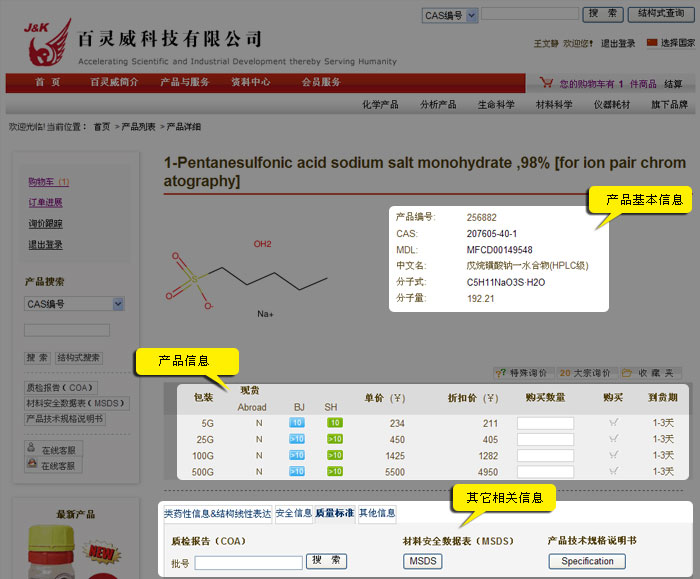The width and height of the screenshot is (700, 579).
Task: Click 结构式查询 button at top
Action: point(661,14)
